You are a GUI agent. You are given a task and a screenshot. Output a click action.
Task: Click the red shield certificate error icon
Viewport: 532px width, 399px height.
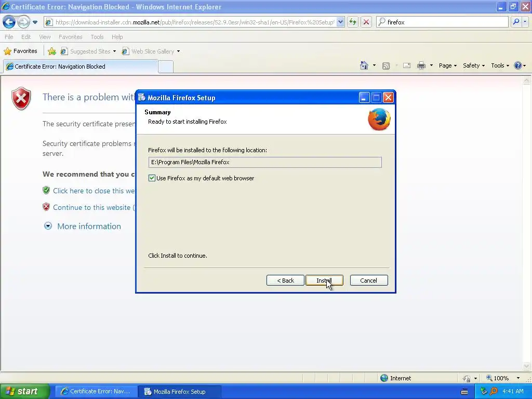(x=21, y=99)
